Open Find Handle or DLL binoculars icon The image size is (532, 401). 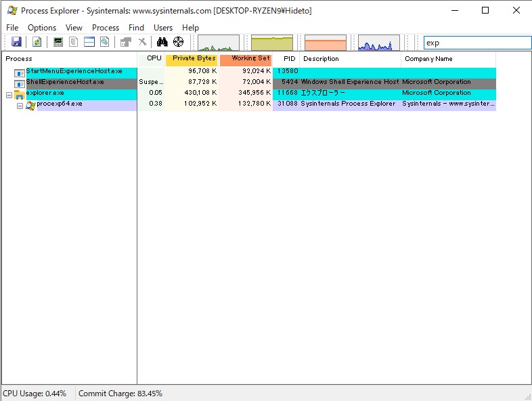(162, 42)
